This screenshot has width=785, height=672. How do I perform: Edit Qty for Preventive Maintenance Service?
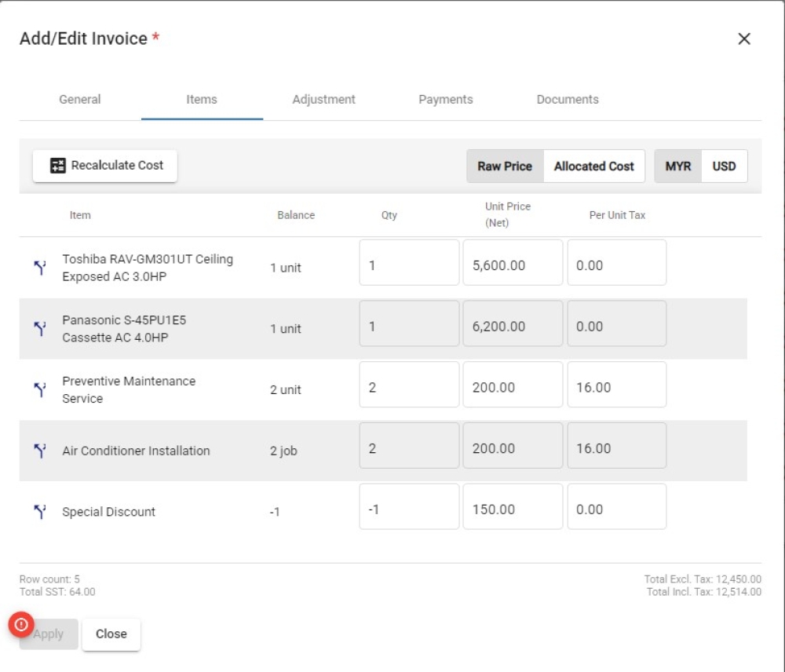409,385
